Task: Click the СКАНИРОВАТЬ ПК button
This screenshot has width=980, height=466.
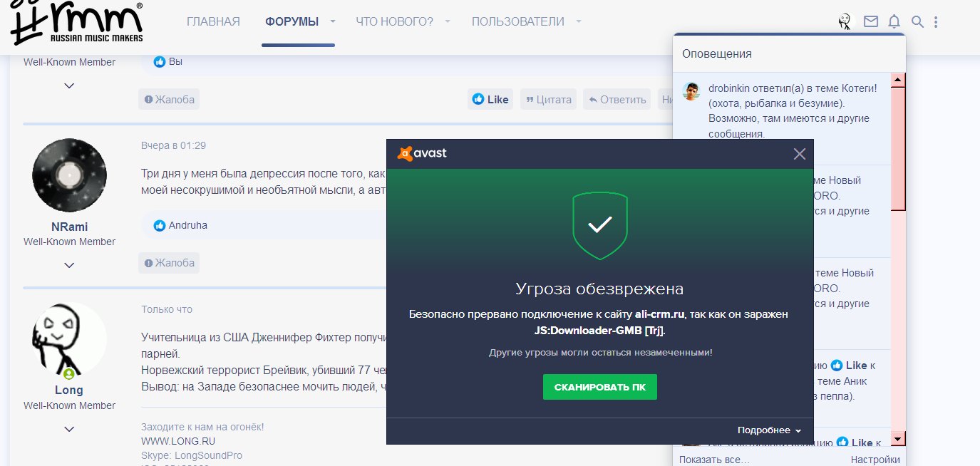Action: [599, 387]
